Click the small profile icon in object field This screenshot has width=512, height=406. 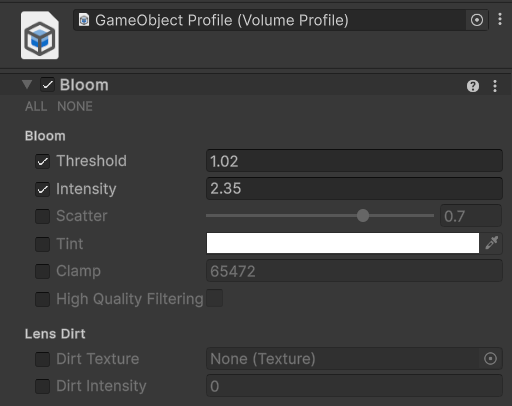click(84, 20)
